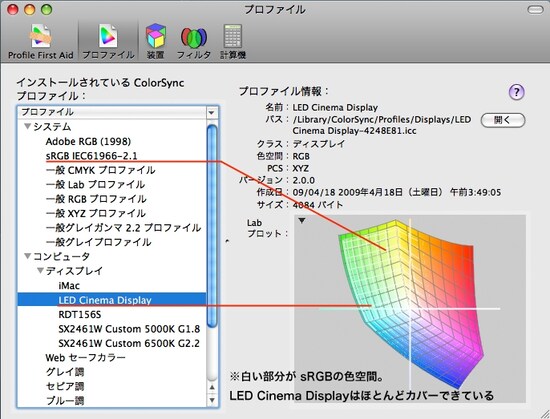The image size is (550, 419).
Task: Select セピア調 item
Action: click(x=65, y=386)
